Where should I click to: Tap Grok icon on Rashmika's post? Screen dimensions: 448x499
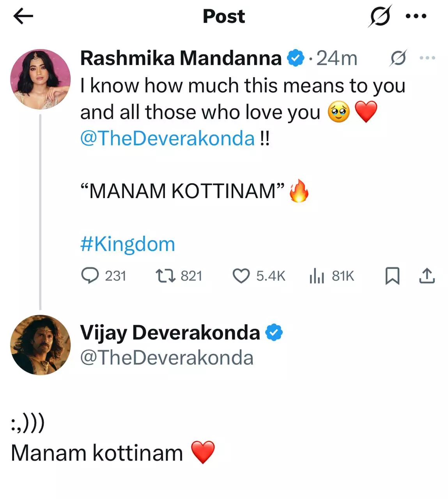398,58
